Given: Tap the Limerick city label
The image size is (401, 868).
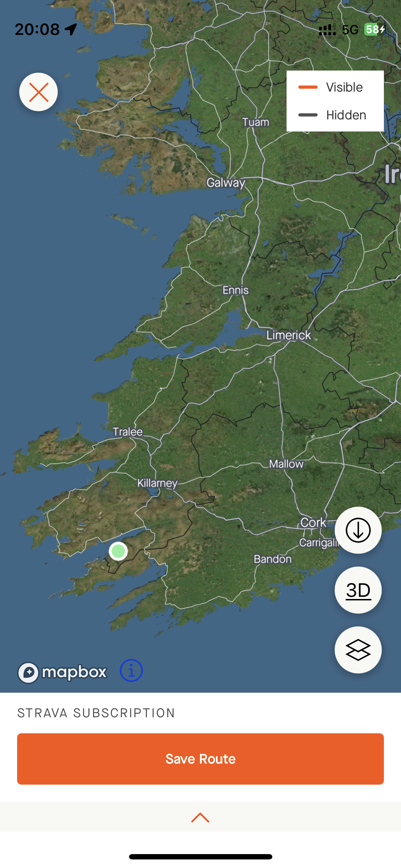Looking at the screenshot, I should point(289,335).
